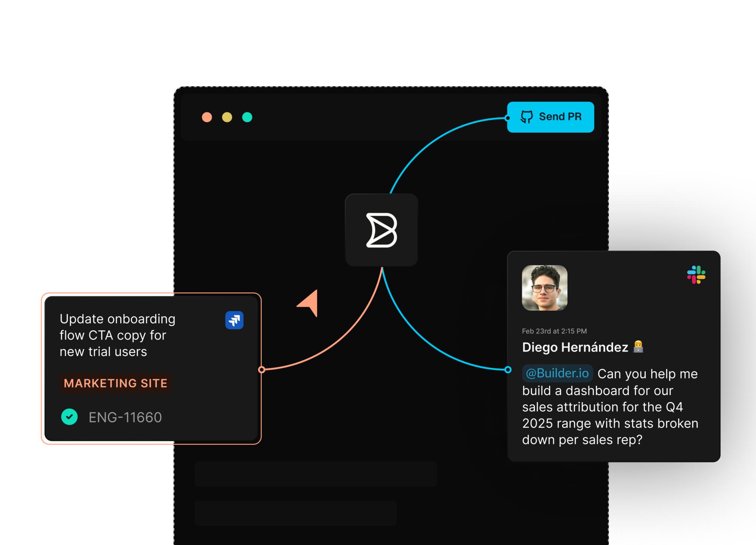
Task: Select the ENG-11660 ticket ID
Action: 125,417
